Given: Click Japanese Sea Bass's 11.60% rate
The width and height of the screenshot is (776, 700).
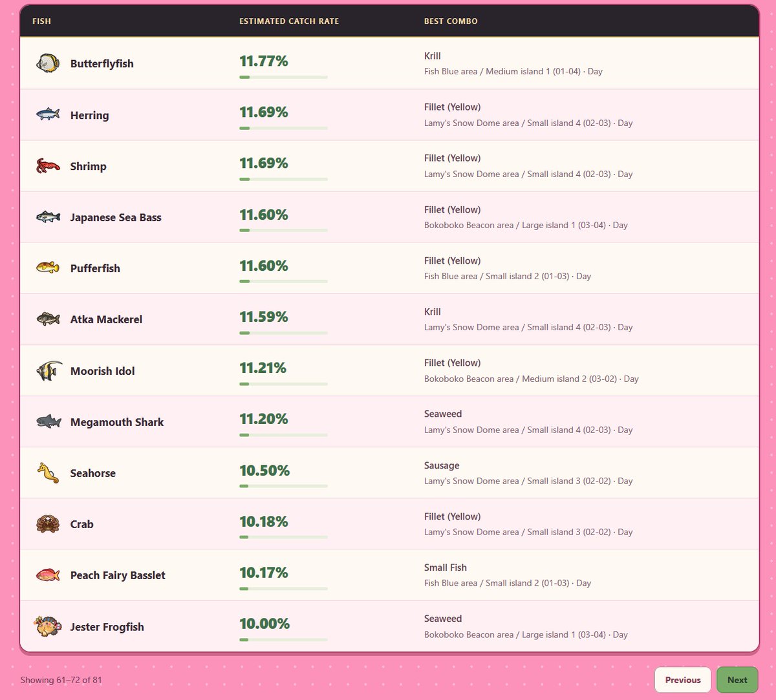Looking at the screenshot, I should click(264, 215).
